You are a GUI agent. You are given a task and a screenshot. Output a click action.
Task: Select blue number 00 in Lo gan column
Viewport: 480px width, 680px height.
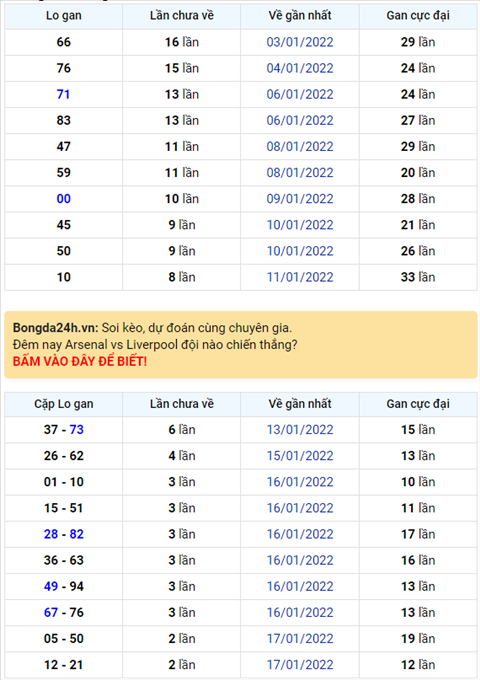pyautogui.click(x=63, y=199)
